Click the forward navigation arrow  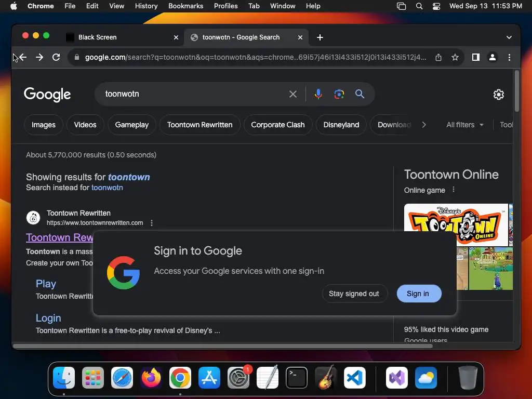(x=39, y=57)
